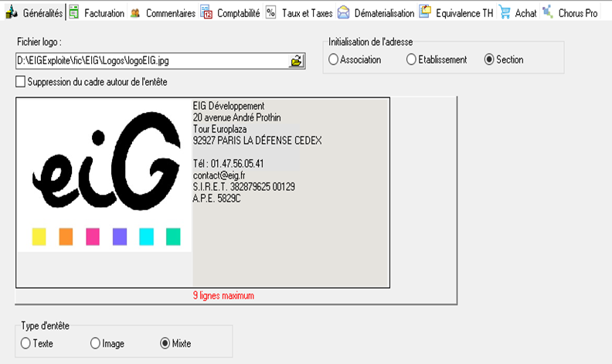The height and width of the screenshot is (364, 612).
Task: Click the Achat shopping cart icon
Action: coord(505,12)
